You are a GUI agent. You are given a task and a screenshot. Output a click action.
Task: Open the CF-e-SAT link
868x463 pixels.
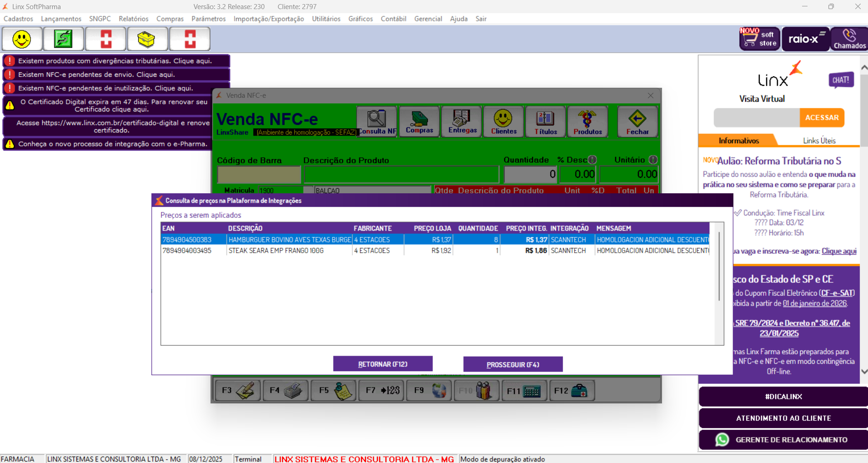(x=838, y=293)
